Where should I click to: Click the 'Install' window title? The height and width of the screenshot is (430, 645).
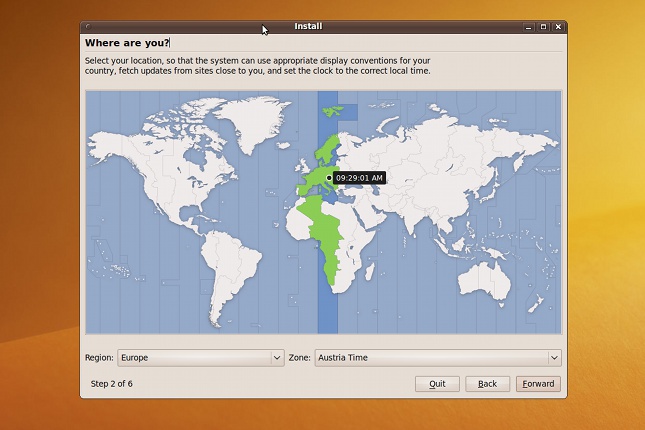coord(308,26)
